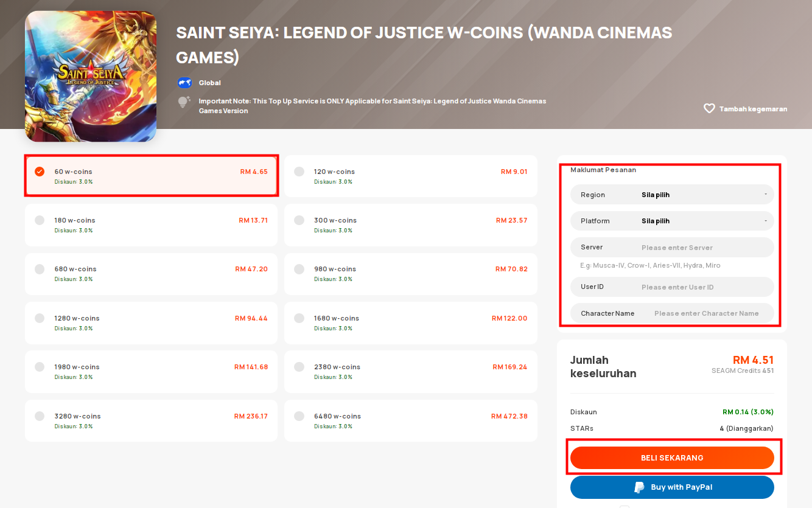Click Tambah kegemaran link

(753, 109)
